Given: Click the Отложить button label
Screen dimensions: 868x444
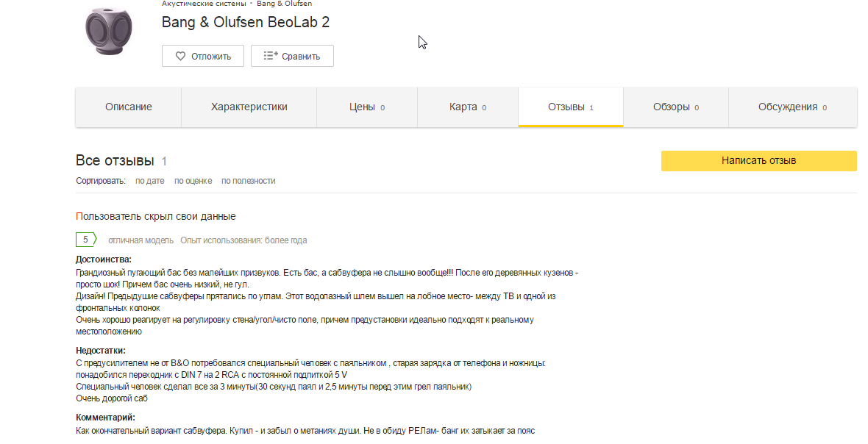Looking at the screenshot, I should tap(211, 57).
